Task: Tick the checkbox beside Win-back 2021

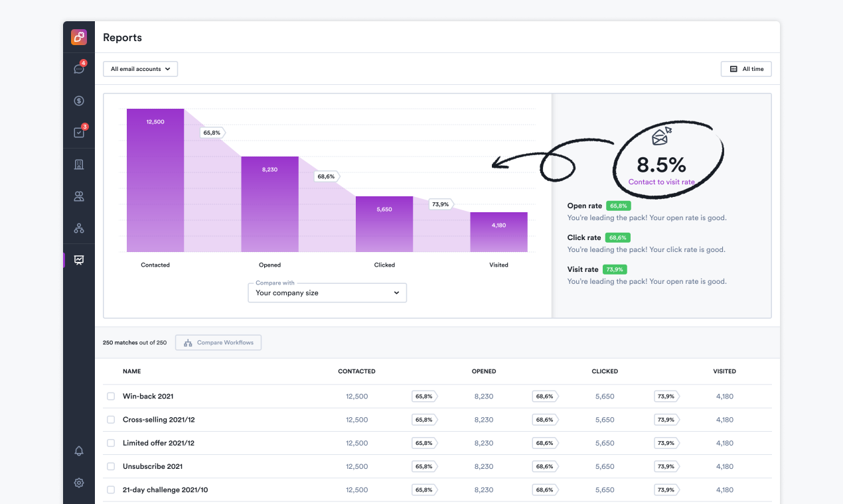Action: (110, 396)
